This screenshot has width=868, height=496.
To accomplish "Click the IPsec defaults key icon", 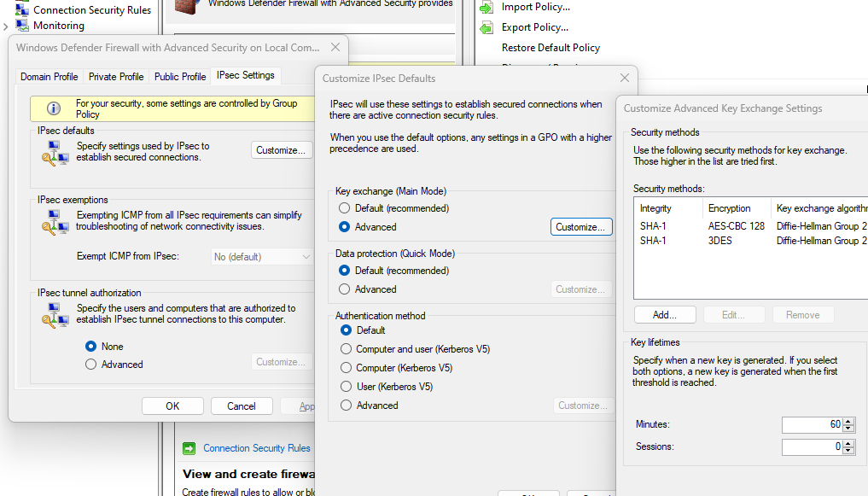I will (55, 154).
